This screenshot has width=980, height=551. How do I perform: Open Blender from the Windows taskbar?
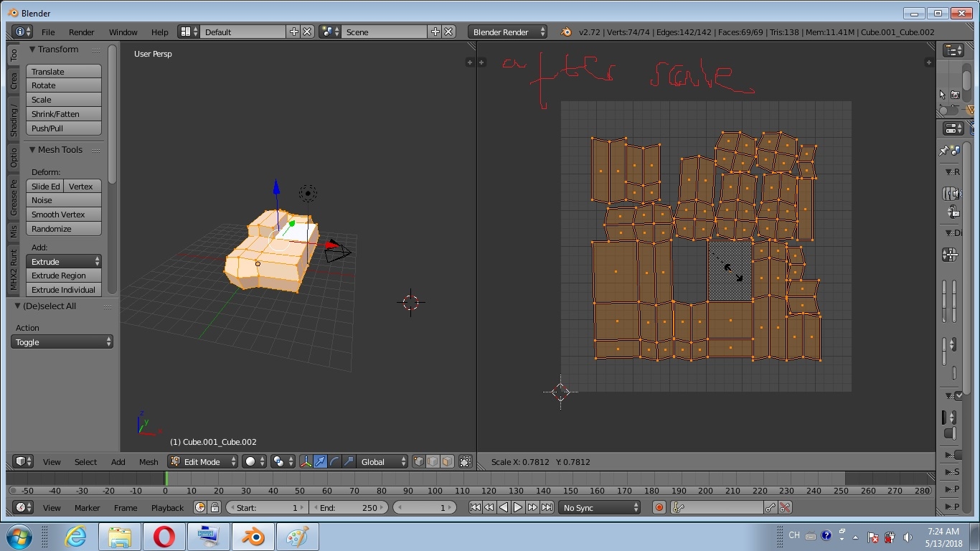pos(252,537)
